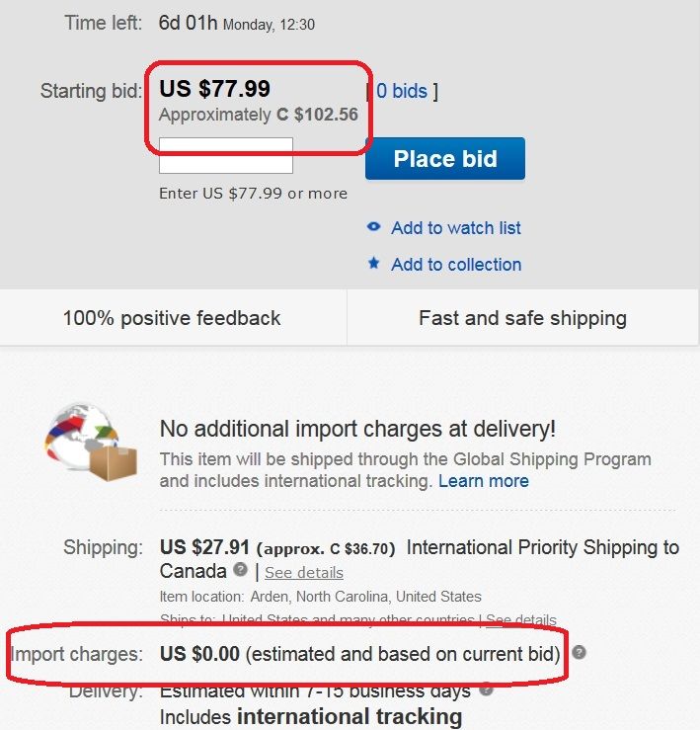Viewport: 700px width, 730px height.
Task: Select the 100% positive feedback box
Action: point(172,318)
